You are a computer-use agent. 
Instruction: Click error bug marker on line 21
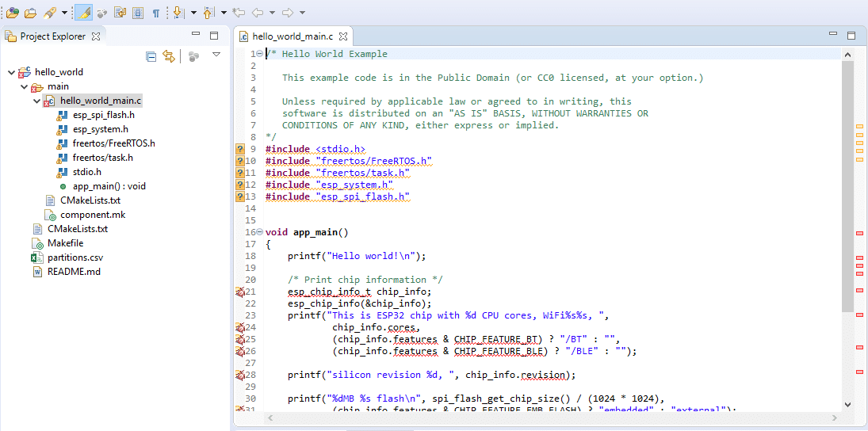click(239, 292)
